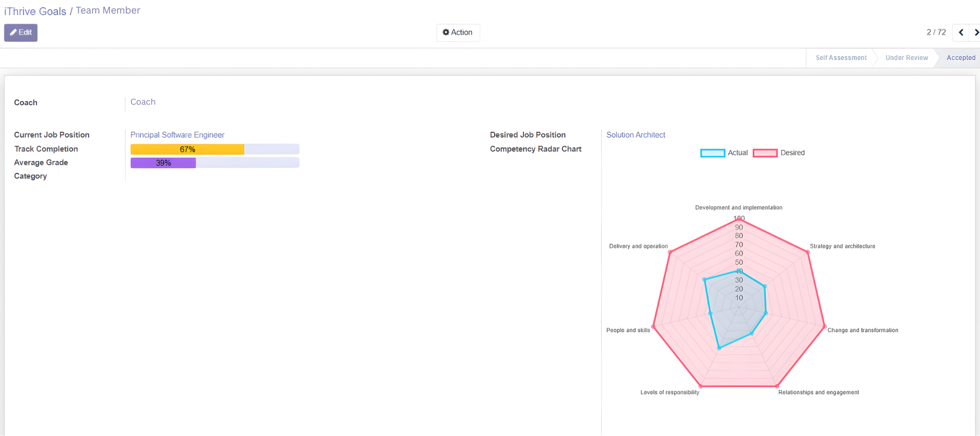Click the 2 / 72 record counter
Image resolution: width=980 pixels, height=436 pixels.
tap(936, 32)
